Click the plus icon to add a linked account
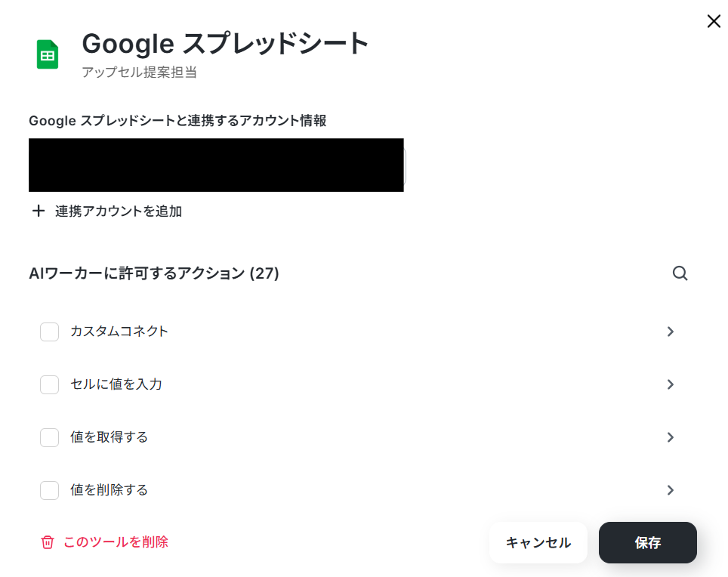Screen dimensions: 728x577 coord(39,211)
